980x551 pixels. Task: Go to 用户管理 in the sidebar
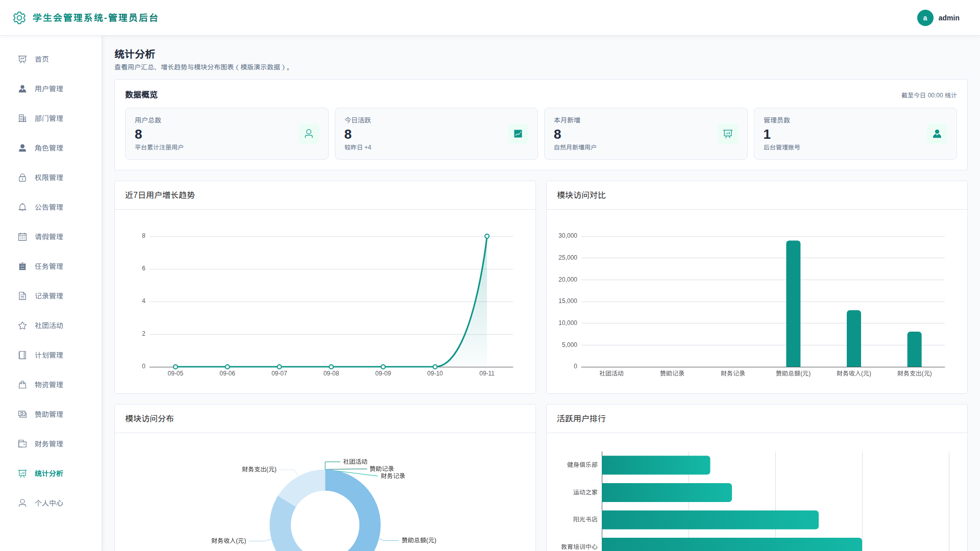pos(51,89)
